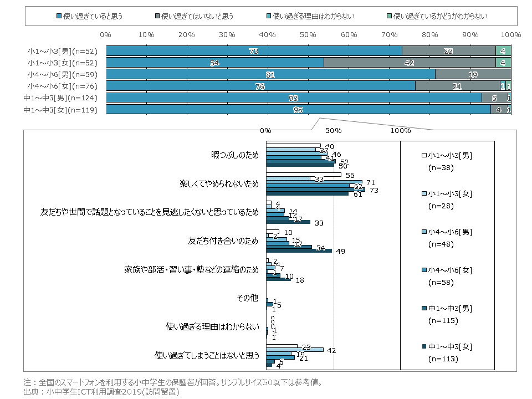
Task: Click the 出典 小中学生ICT利用調査2019 source text
Action: tap(101, 391)
